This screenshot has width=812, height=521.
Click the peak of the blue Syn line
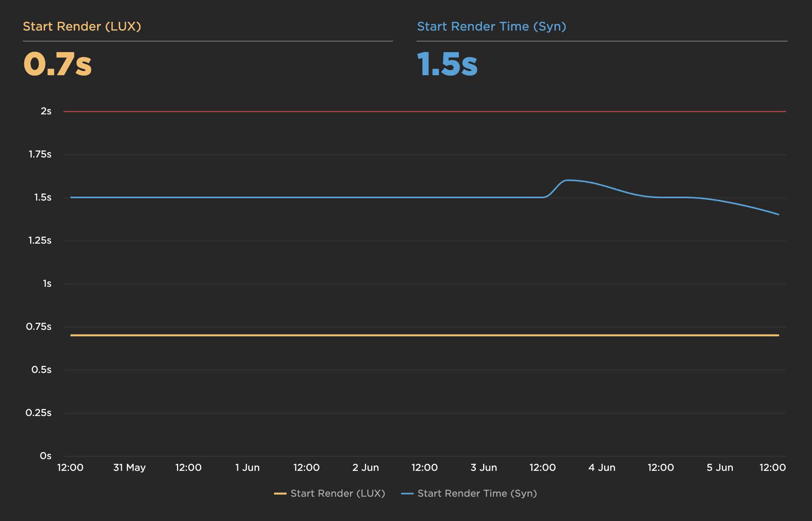click(568, 180)
